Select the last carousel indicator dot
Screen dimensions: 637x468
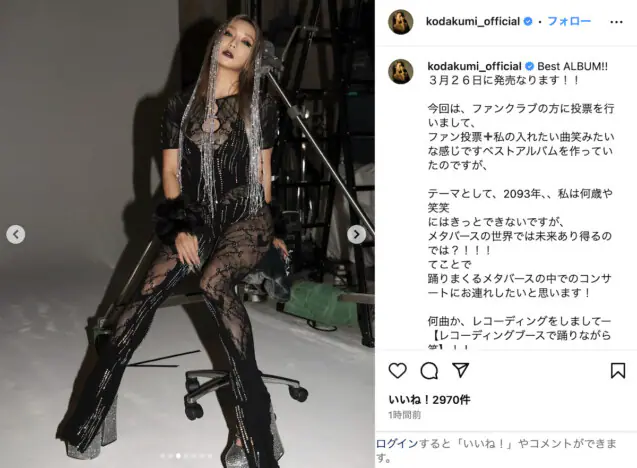tap(210, 456)
